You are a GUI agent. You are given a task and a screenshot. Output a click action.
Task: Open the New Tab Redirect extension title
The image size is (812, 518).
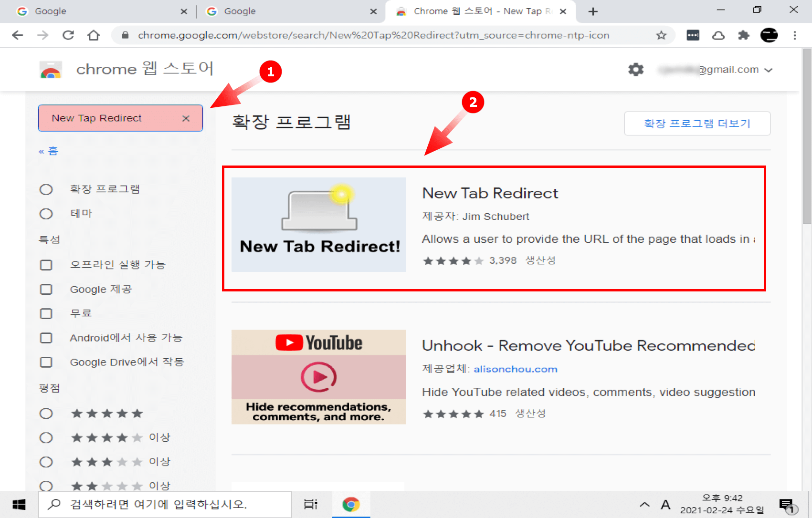pos(490,193)
